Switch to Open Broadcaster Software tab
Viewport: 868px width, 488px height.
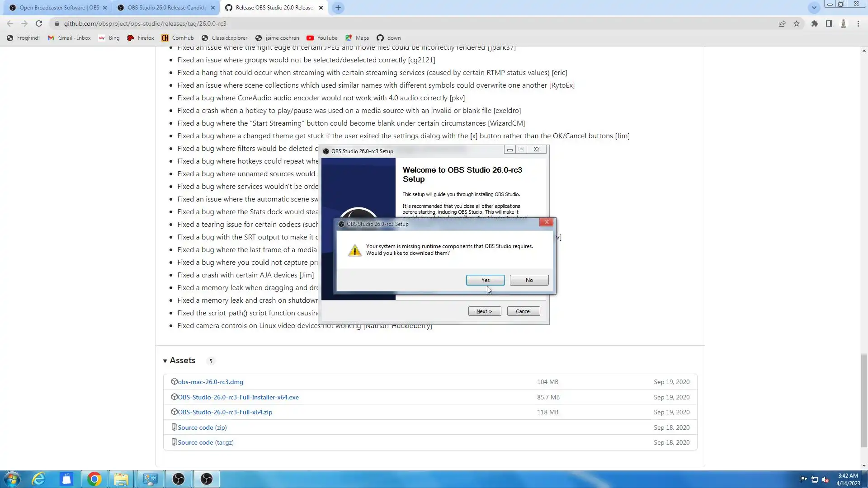click(x=59, y=8)
